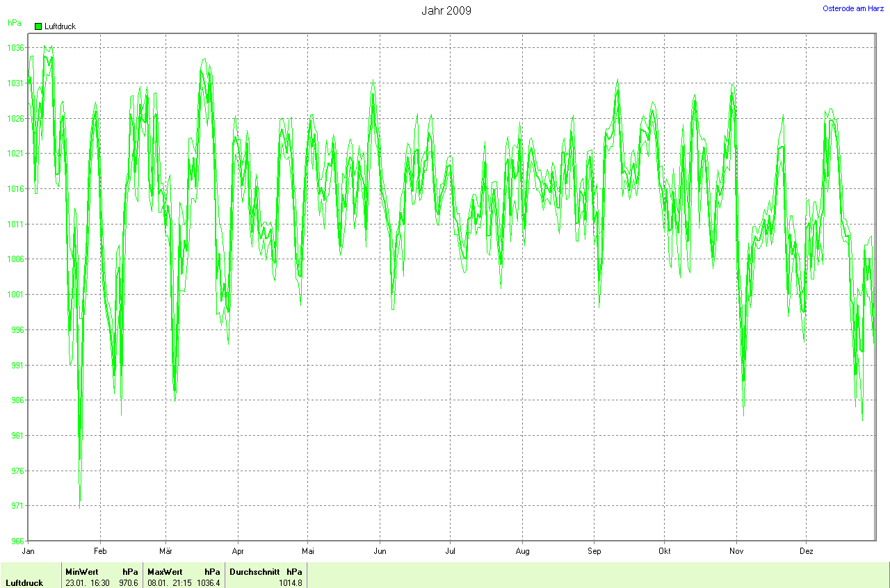Open the Osterode am Harz link

coord(853,8)
